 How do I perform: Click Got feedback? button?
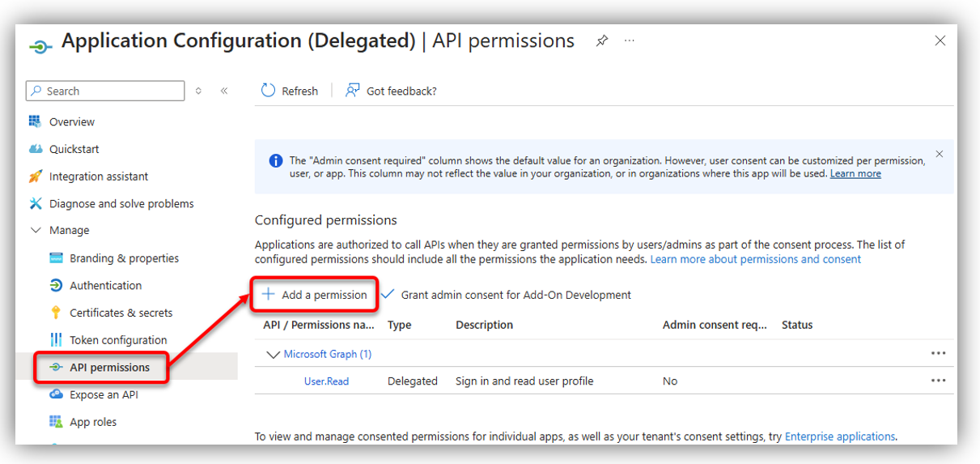(x=391, y=91)
